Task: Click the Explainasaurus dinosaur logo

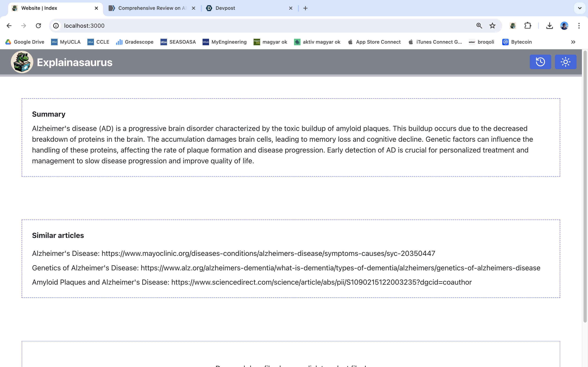Action: pos(22,62)
